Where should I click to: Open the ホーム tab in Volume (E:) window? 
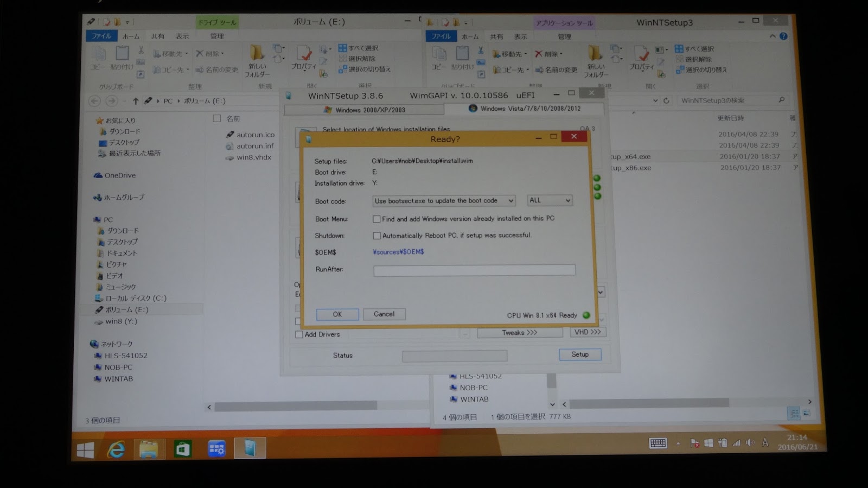tap(131, 36)
